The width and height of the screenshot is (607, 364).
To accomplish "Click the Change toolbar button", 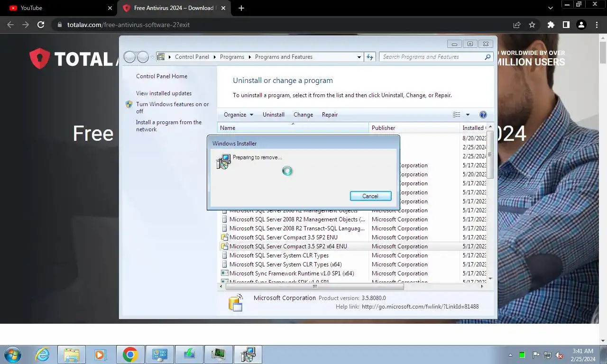I will click(303, 115).
